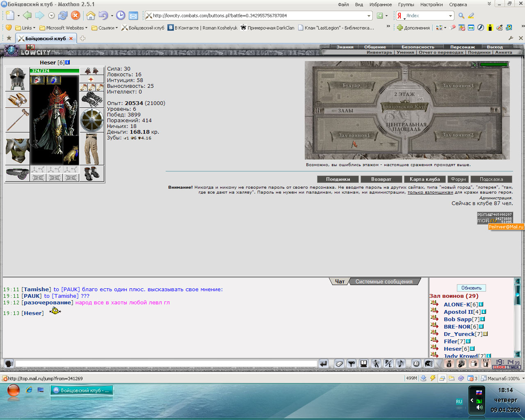Click the Поединки button

click(338, 179)
